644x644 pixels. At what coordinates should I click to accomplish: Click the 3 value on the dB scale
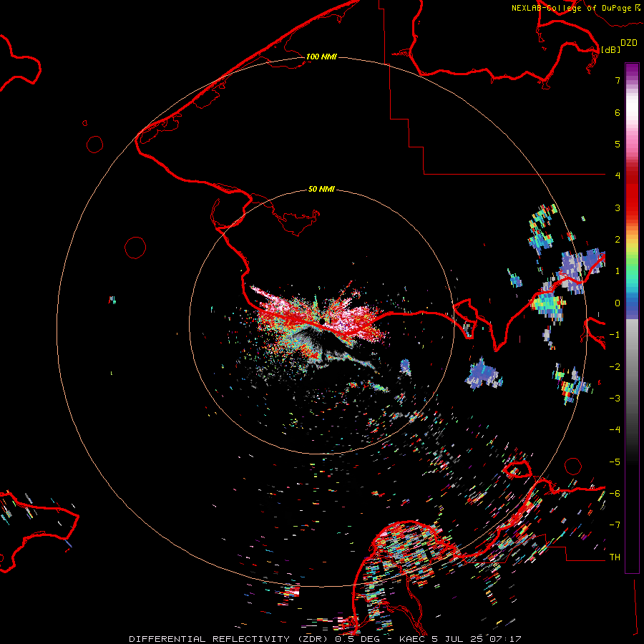click(x=618, y=208)
